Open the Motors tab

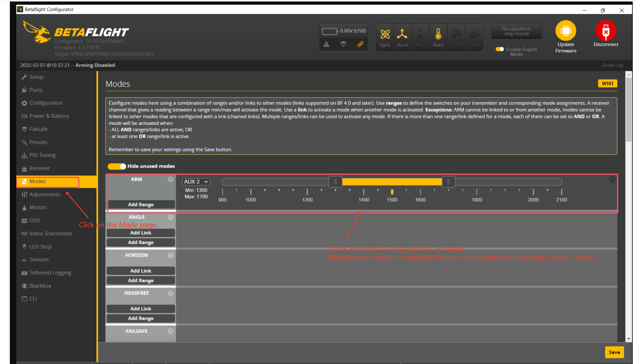[x=56, y=207]
